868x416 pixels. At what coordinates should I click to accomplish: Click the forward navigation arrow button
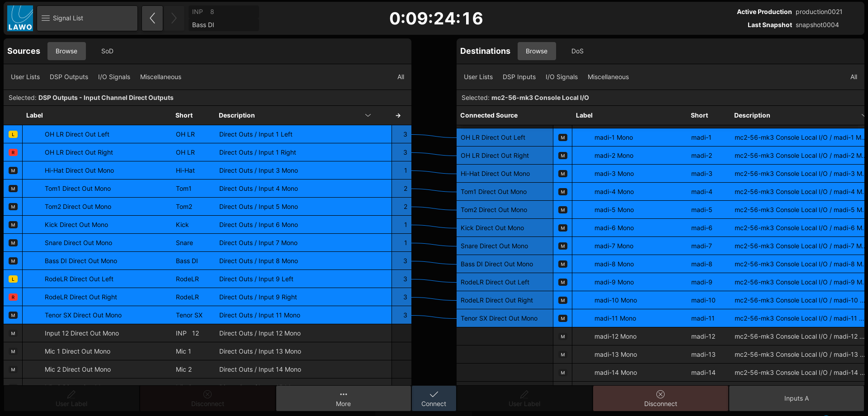tap(174, 18)
